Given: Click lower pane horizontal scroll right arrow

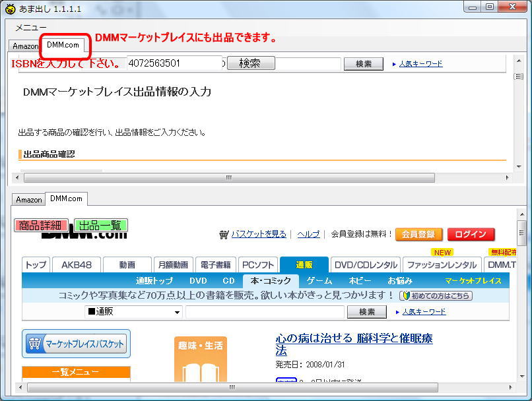Looking at the screenshot, I should [511, 387].
